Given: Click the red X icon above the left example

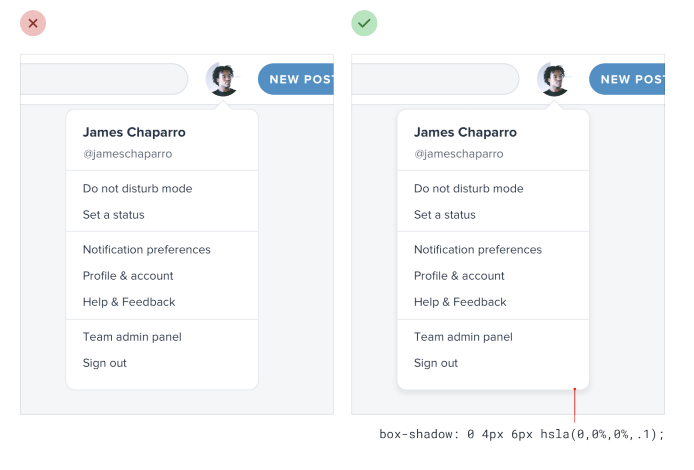Looking at the screenshot, I should click(33, 23).
